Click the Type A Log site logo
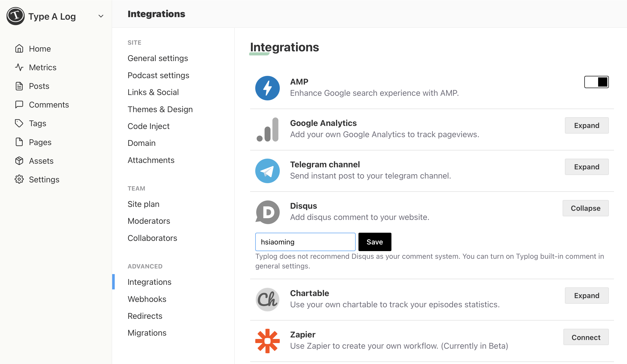This screenshot has height=364, width=627. [16, 16]
